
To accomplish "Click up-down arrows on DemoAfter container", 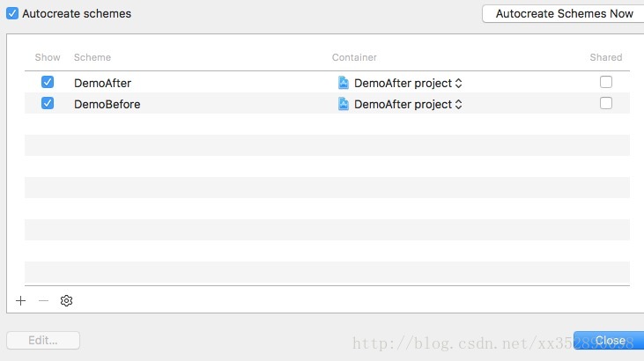I will pyautogui.click(x=458, y=84).
